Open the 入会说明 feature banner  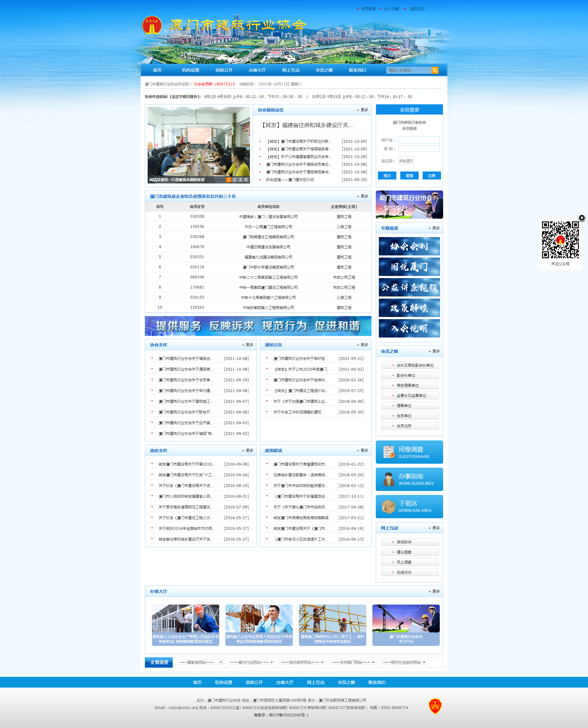(x=409, y=328)
